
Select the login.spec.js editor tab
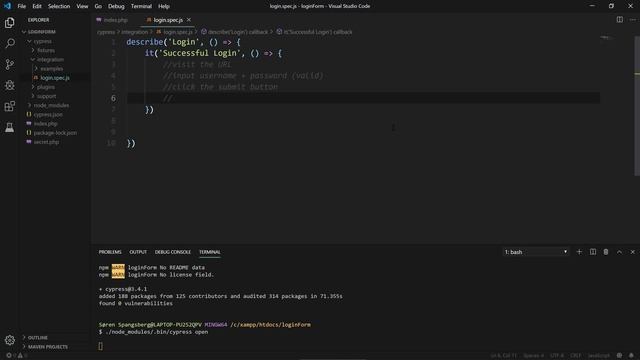coord(167,20)
